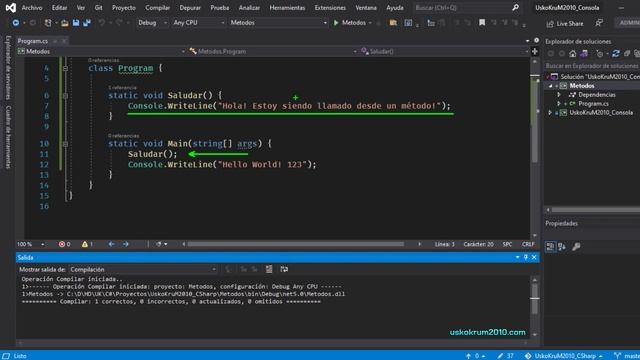Screen dimensions: 640x360
Task: Collapse the Saludar method code block
Action: point(65,96)
